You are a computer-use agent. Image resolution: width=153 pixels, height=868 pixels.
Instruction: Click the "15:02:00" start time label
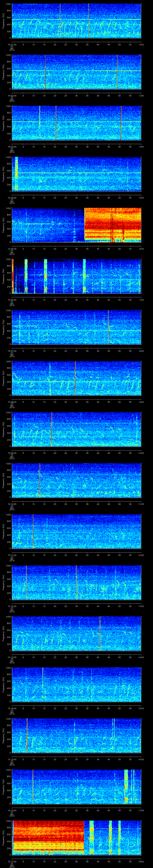[12, 96]
